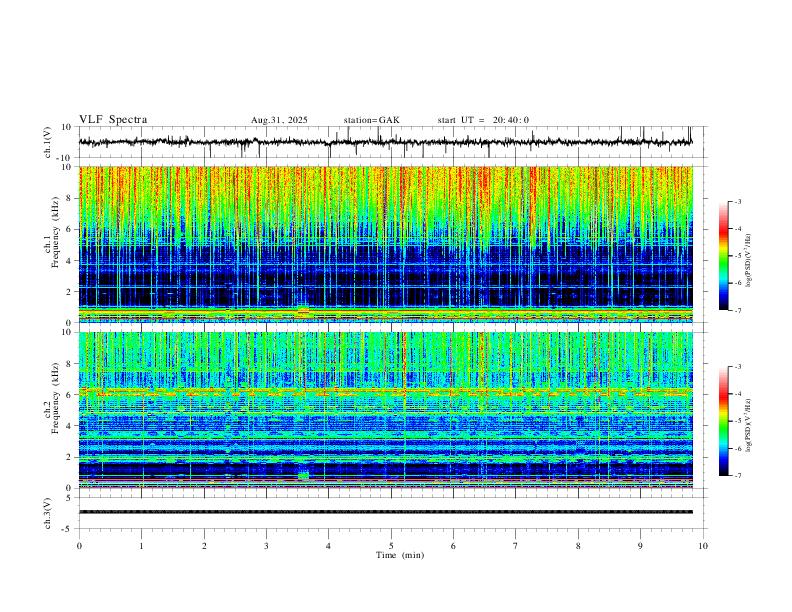Click the "station=GAK" header label
Image resolution: width=792 pixels, height=612 pixels.
(x=372, y=120)
